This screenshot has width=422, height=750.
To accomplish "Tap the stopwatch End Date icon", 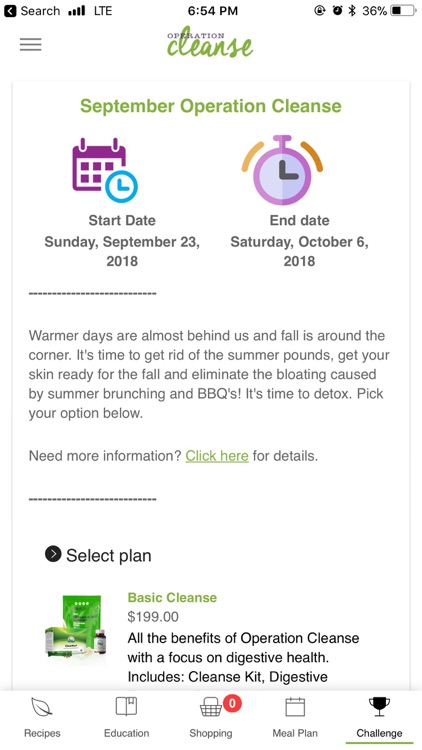I will coord(282,170).
